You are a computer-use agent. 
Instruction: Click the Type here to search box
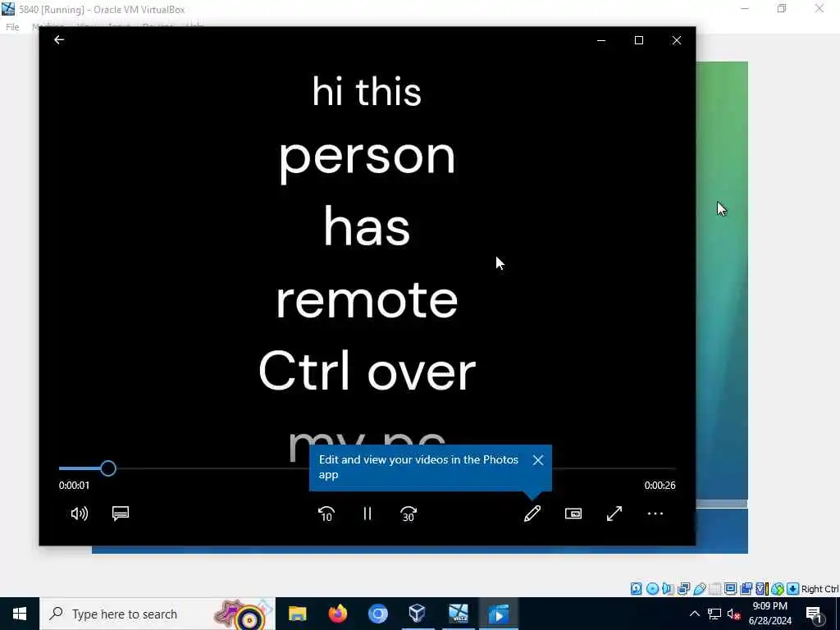(157, 614)
